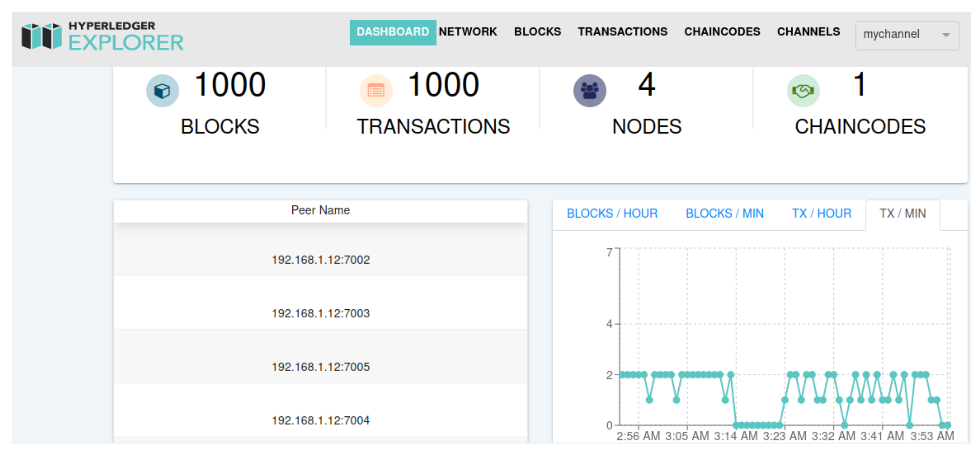Click the Peer Name column header
The image size is (980, 453).
click(320, 210)
